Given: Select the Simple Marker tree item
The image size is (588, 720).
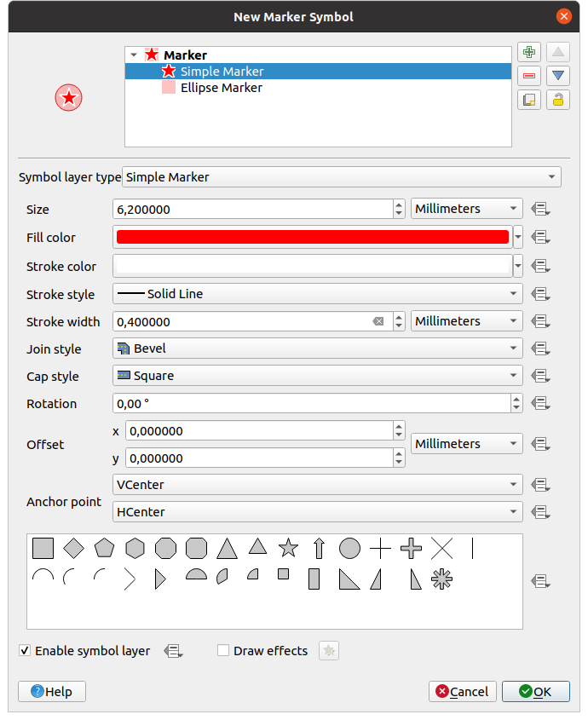Looking at the screenshot, I should click(x=222, y=72).
